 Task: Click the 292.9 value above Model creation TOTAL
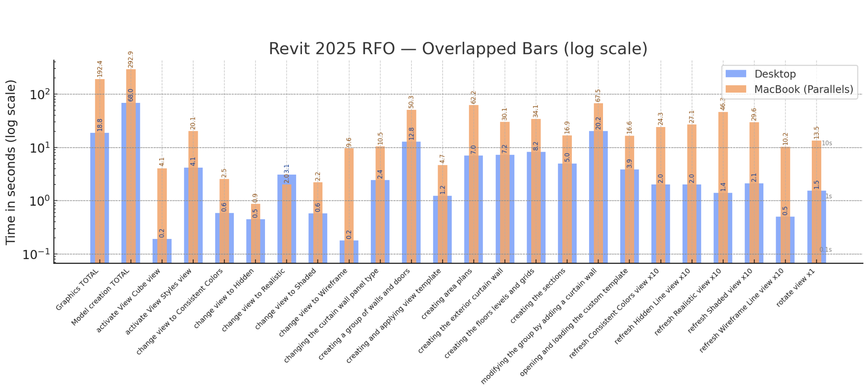[x=131, y=59]
